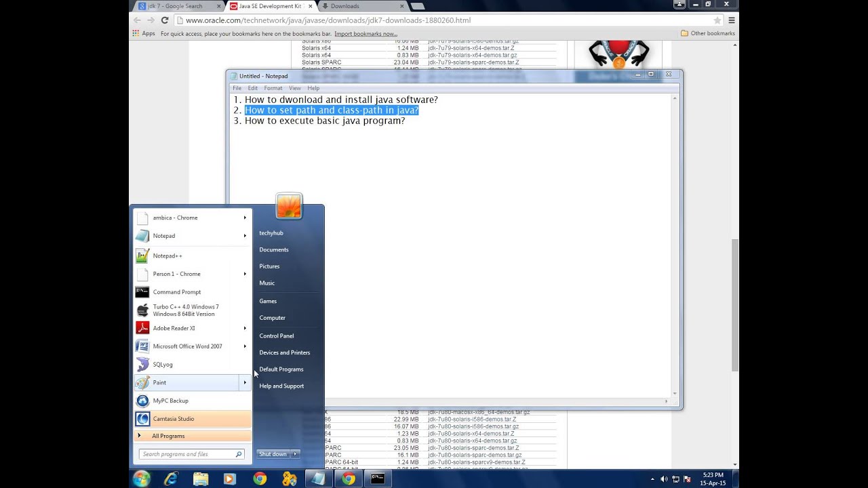
Task: Open Pictures from Start menu
Action: pyautogui.click(x=269, y=266)
